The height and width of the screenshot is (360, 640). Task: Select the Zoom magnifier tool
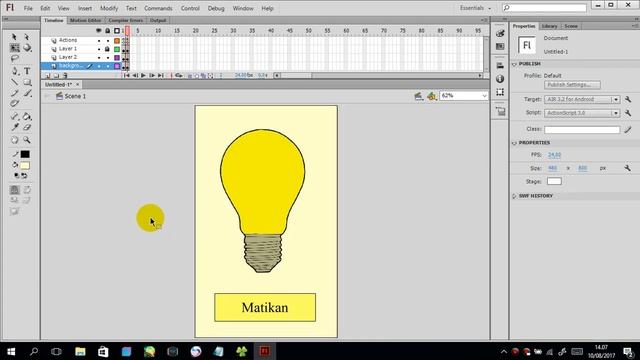point(27,140)
